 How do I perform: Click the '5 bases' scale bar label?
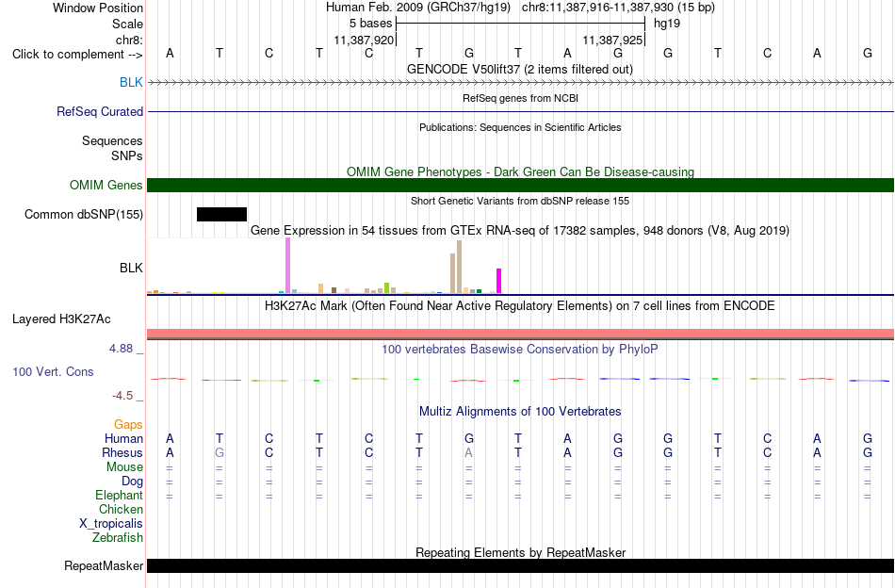click(370, 24)
